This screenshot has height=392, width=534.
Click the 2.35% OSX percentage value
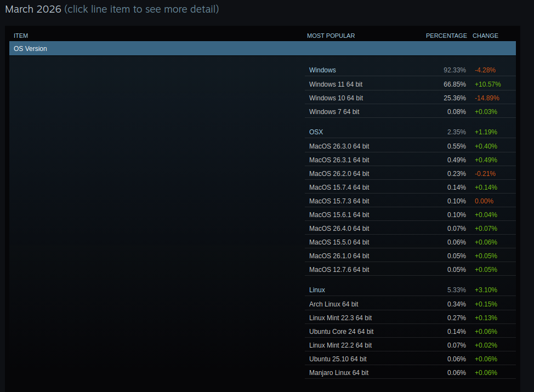pyautogui.click(x=457, y=132)
